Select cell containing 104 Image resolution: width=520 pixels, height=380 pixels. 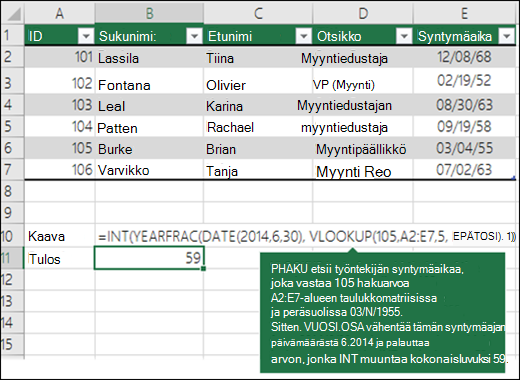60,127
